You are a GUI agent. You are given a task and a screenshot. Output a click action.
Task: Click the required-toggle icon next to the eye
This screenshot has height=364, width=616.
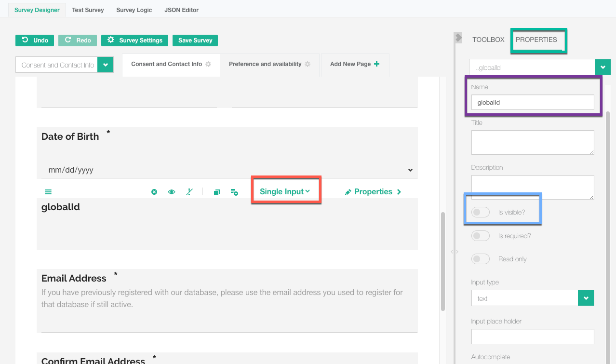tap(189, 192)
